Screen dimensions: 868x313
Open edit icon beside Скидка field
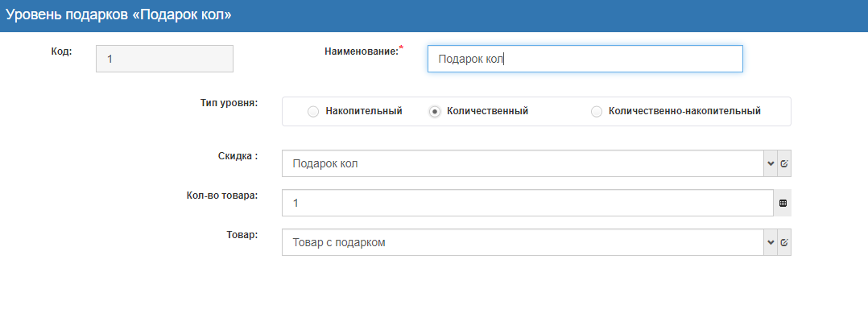coord(784,163)
